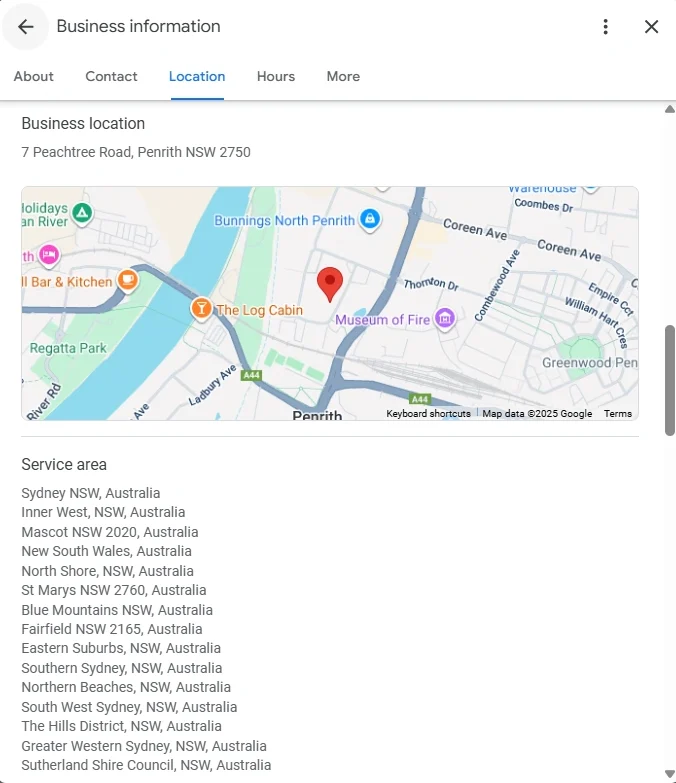Click Sydney NSW, Australia service area
Screen dimensions: 676x783
[x=91, y=493]
